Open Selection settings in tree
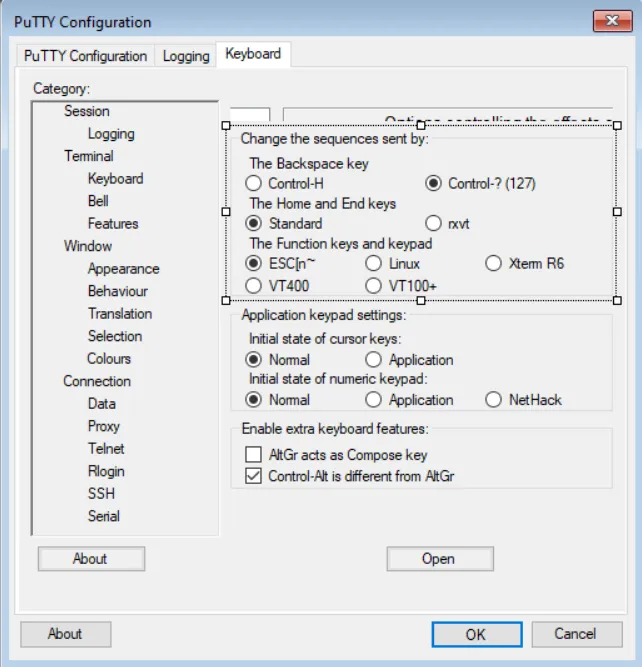This screenshot has height=667, width=642. [115, 336]
